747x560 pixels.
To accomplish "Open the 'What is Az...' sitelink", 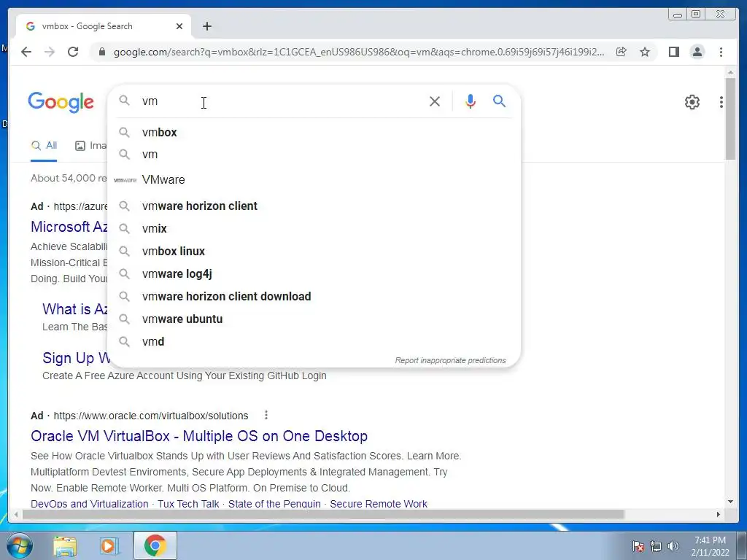I will pyautogui.click(x=75, y=309).
